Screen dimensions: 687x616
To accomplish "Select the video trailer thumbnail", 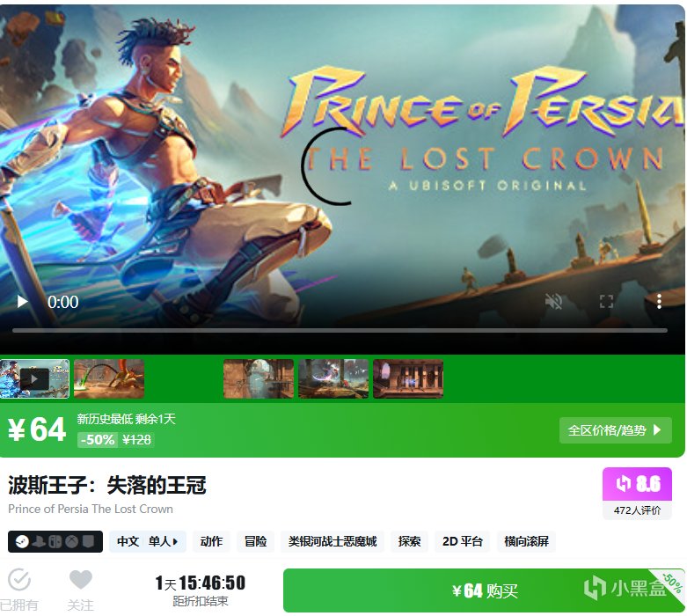I will click(x=34, y=378).
